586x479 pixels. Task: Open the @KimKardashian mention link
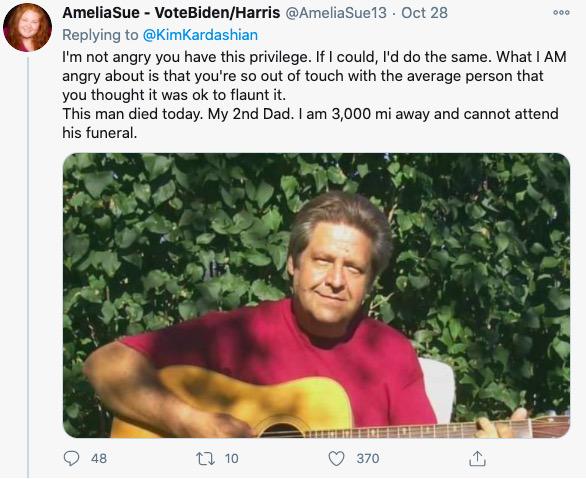pos(200,35)
